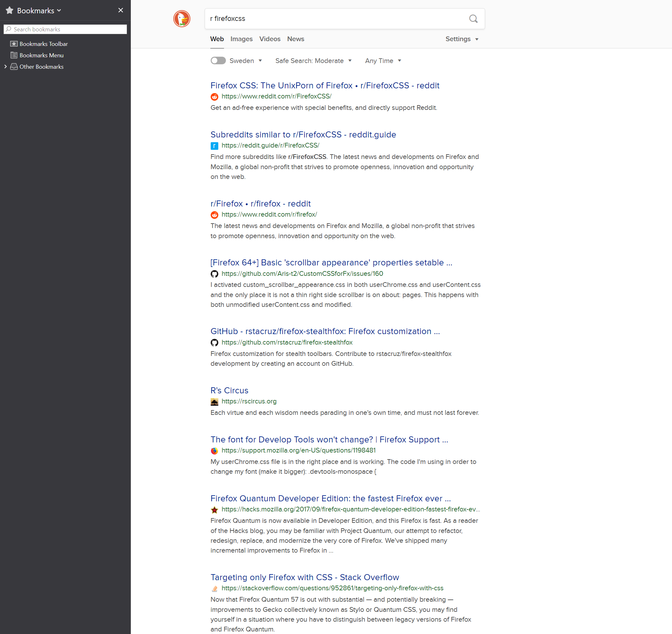Toggle the Sweden region switch
This screenshot has width=672, height=634.
[x=218, y=60]
